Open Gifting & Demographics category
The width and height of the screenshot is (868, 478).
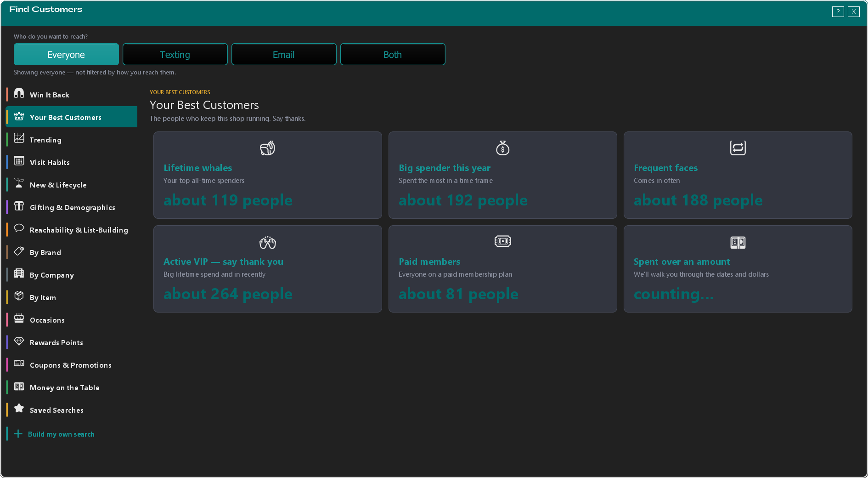72,207
